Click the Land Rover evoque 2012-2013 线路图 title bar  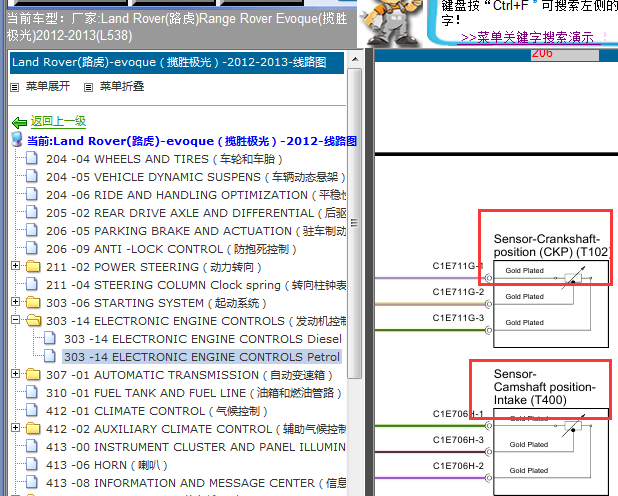tap(177, 63)
